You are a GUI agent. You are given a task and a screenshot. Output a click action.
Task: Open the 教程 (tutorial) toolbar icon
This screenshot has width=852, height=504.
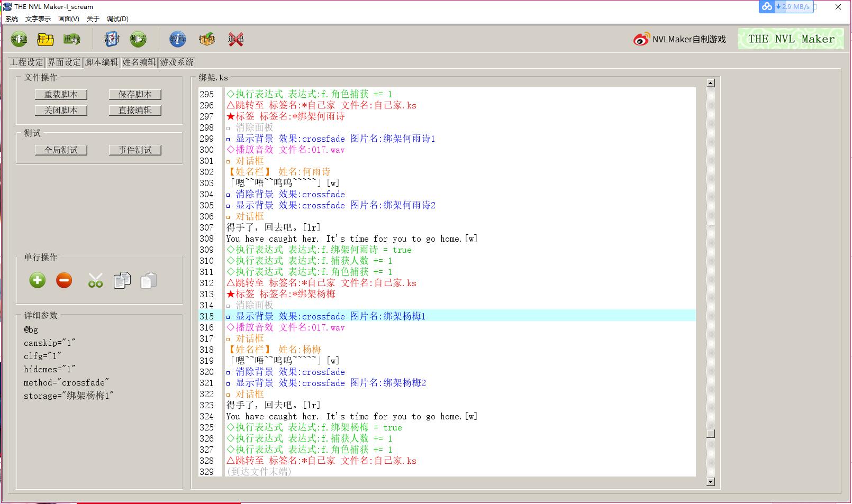click(178, 39)
